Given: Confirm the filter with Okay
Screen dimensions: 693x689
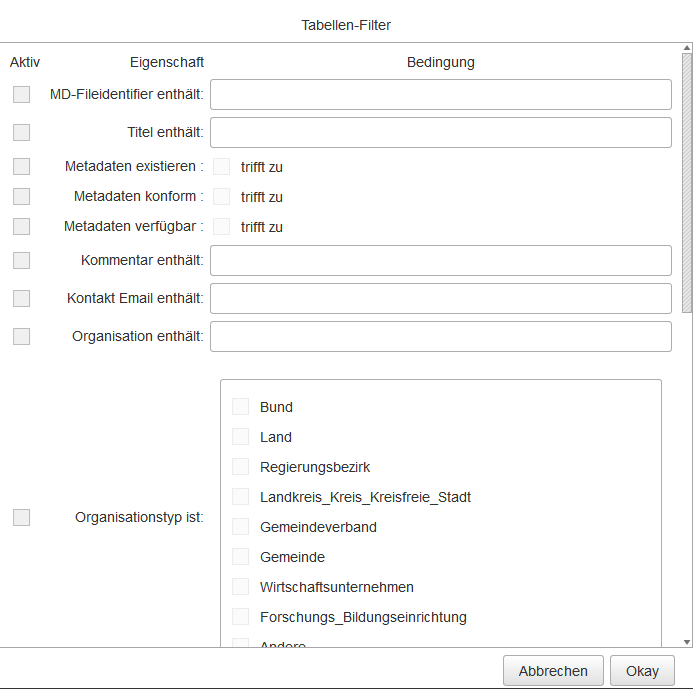Looking at the screenshot, I should pyautogui.click(x=643, y=671).
